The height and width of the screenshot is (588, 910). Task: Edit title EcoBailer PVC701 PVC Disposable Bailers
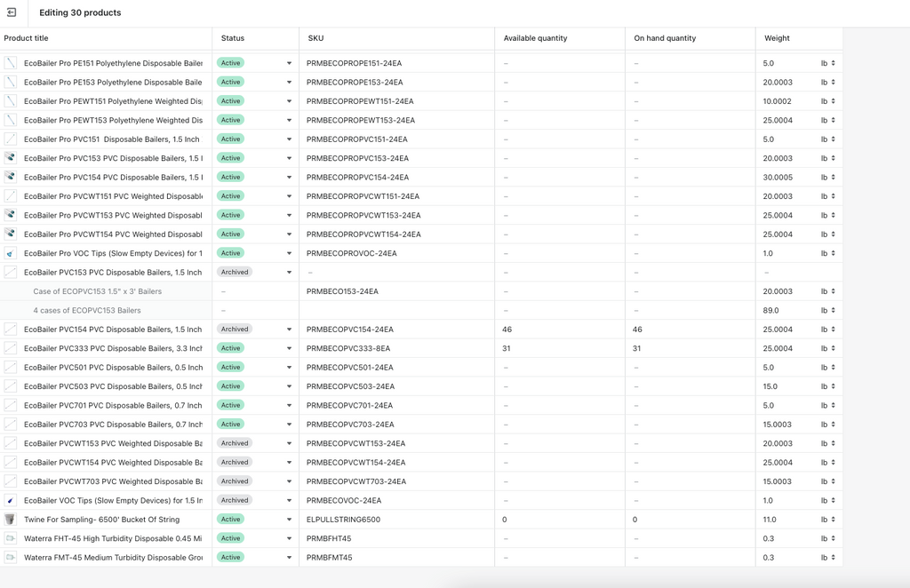coord(113,405)
